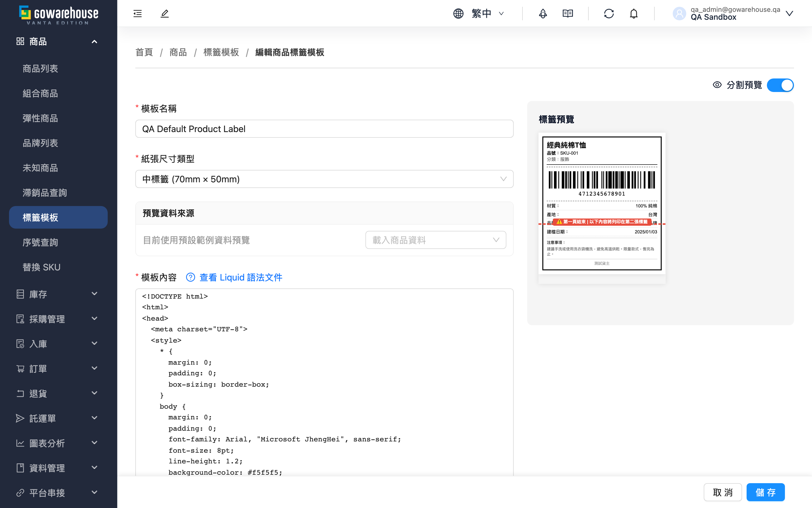
Task: Click the 託運單 paper plane icon
Action: [20, 418]
